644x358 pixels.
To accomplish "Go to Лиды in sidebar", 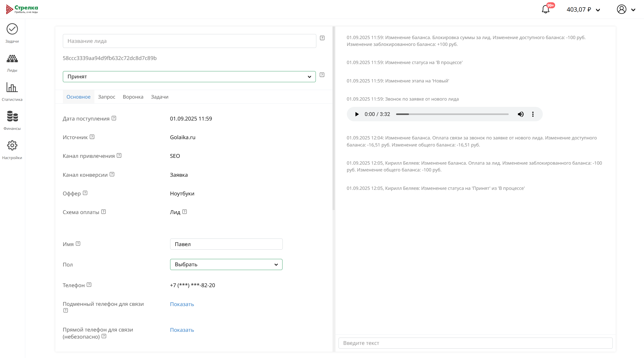I will coord(12,63).
